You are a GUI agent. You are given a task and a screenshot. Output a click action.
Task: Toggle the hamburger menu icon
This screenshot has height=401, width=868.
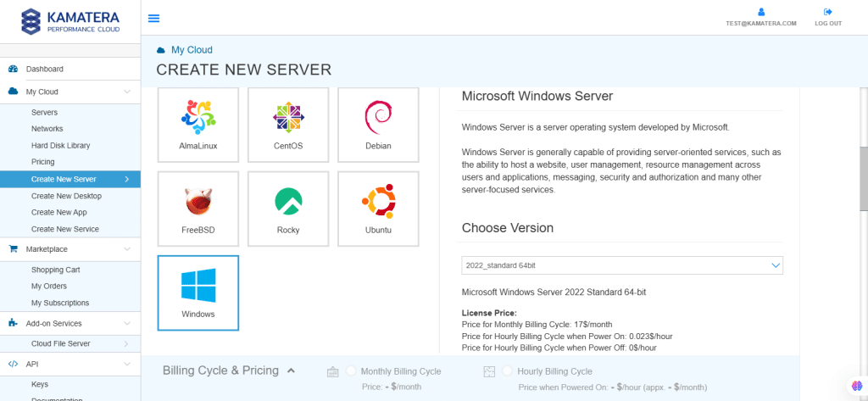[153, 18]
